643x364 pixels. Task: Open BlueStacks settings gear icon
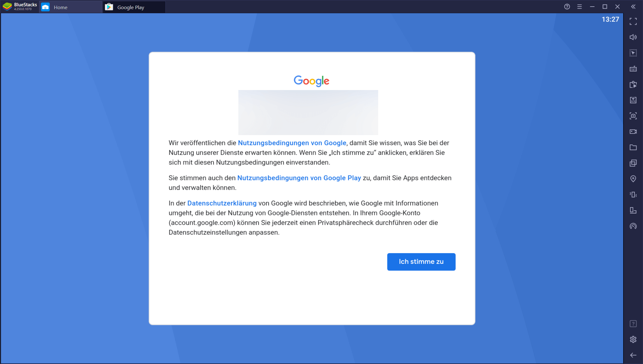pos(633,339)
